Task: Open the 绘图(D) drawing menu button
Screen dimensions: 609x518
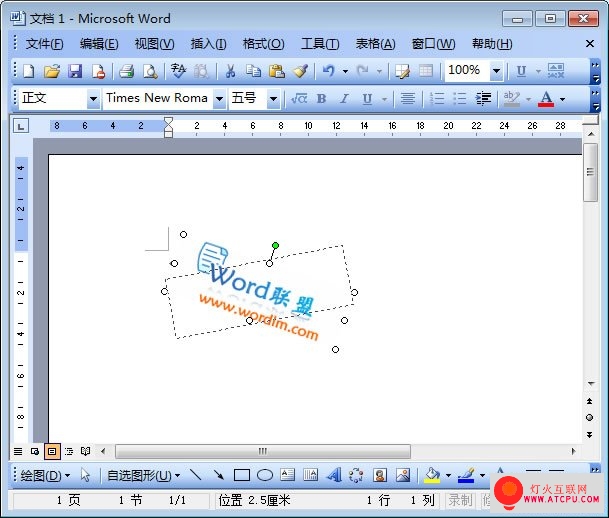Action: 45,475
